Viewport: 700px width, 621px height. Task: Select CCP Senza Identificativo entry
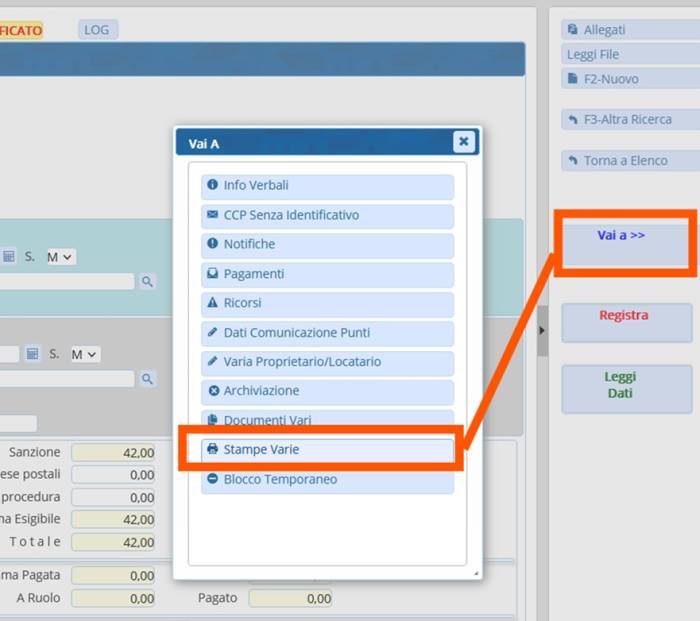(x=327, y=215)
